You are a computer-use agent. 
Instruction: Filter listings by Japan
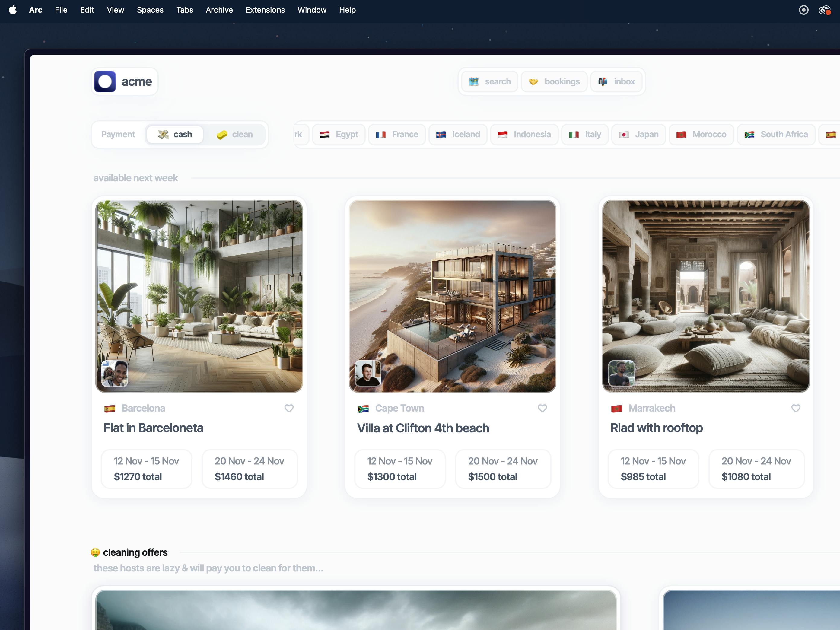[639, 135]
